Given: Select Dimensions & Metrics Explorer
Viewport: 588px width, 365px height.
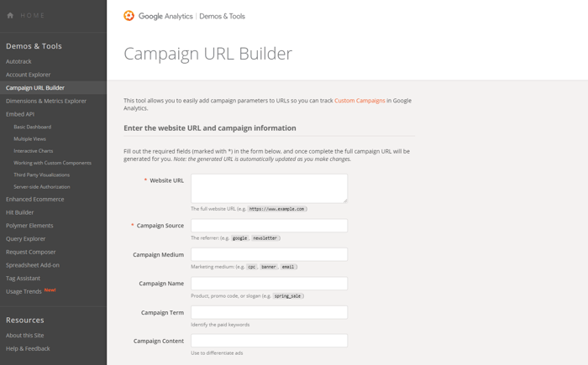Looking at the screenshot, I should click(46, 101).
